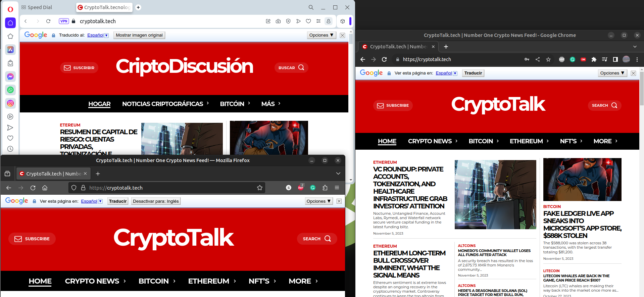The height and width of the screenshot is (297, 644).
Task: Open Aria AI icon in Opera sidebar
Action: pos(10,50)
